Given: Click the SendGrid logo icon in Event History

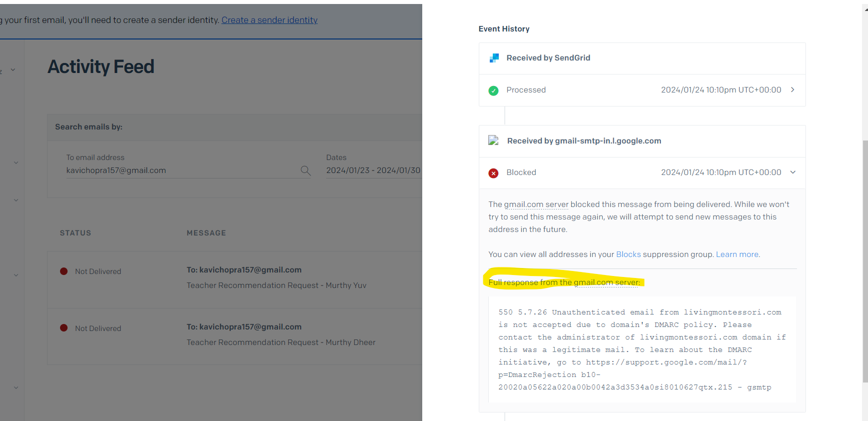Looking at the screenshot, I should tap(494, 58).
